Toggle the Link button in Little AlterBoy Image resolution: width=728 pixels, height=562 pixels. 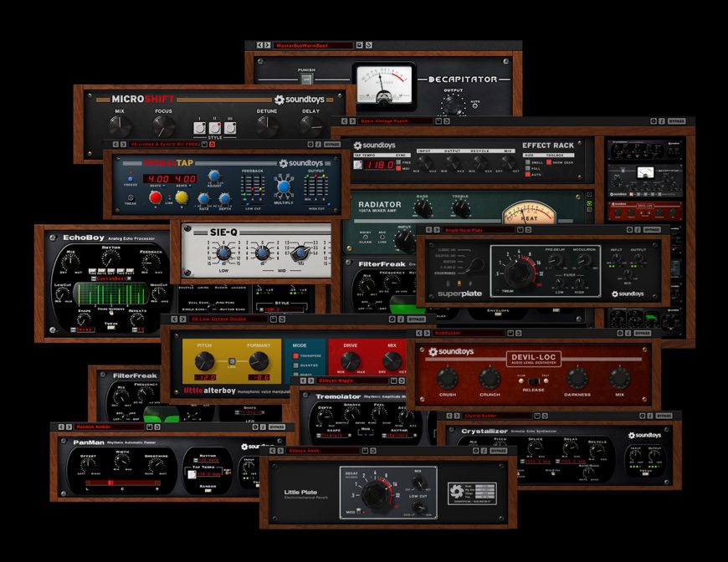pos(232,361)
